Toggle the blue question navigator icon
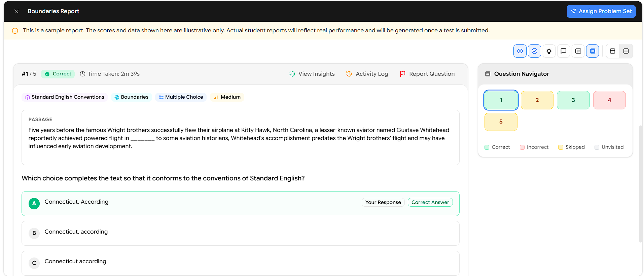 click(593, 51)
